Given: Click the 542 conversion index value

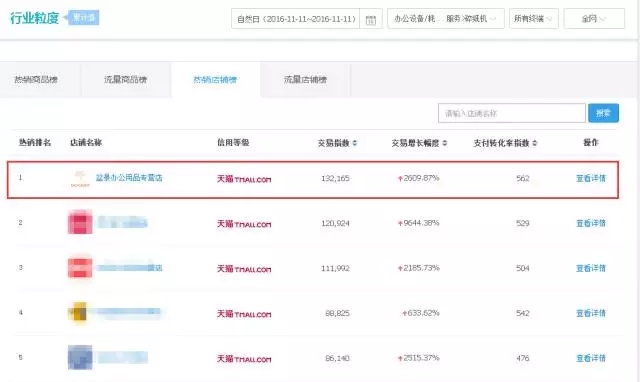Looking at the screenshot, I should [522, 313].
